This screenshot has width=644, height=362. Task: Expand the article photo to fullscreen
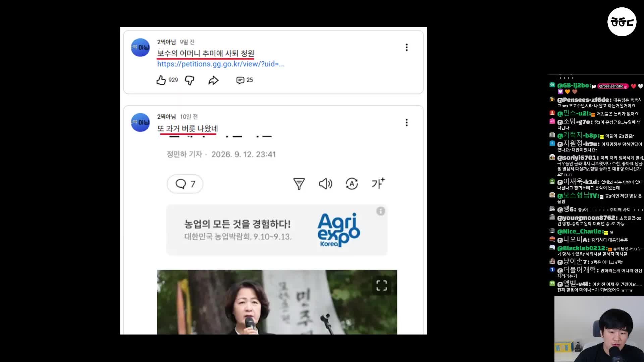[x=381, y=286]
